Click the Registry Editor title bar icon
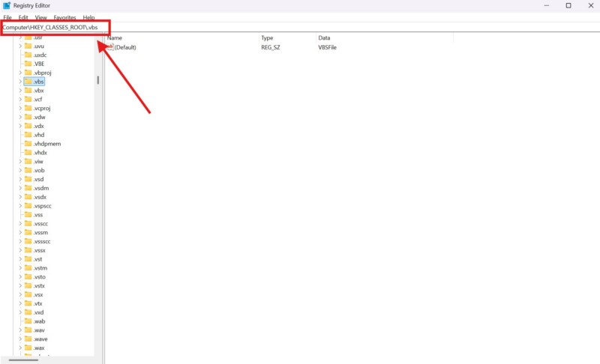This screenshot has height=364, width=600. 7,5
